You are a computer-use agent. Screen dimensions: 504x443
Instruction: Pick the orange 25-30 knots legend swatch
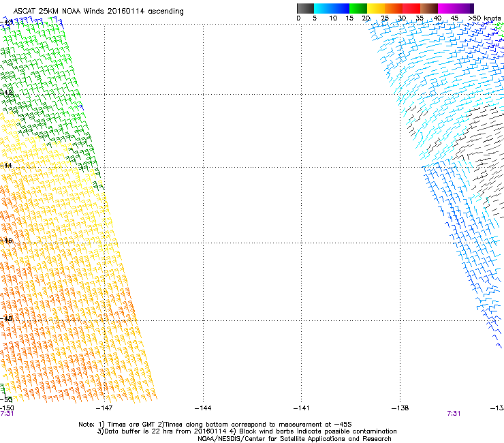394,8
